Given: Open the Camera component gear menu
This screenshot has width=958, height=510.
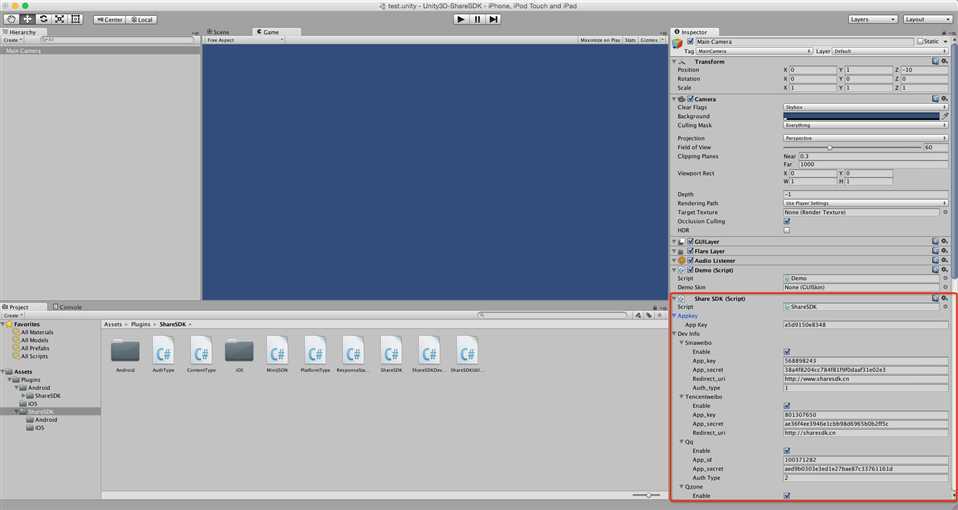Looking at the screenshot, I should 945,99.
